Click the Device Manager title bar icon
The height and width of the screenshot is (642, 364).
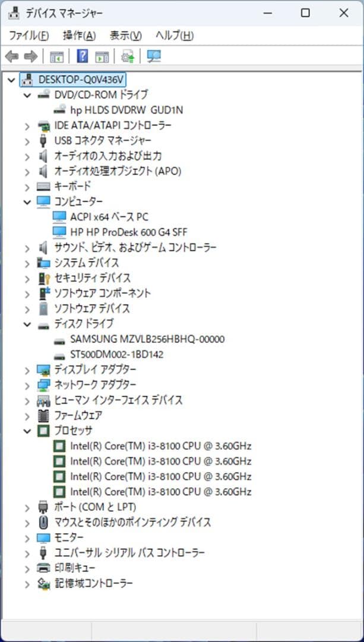pos(14,13)
